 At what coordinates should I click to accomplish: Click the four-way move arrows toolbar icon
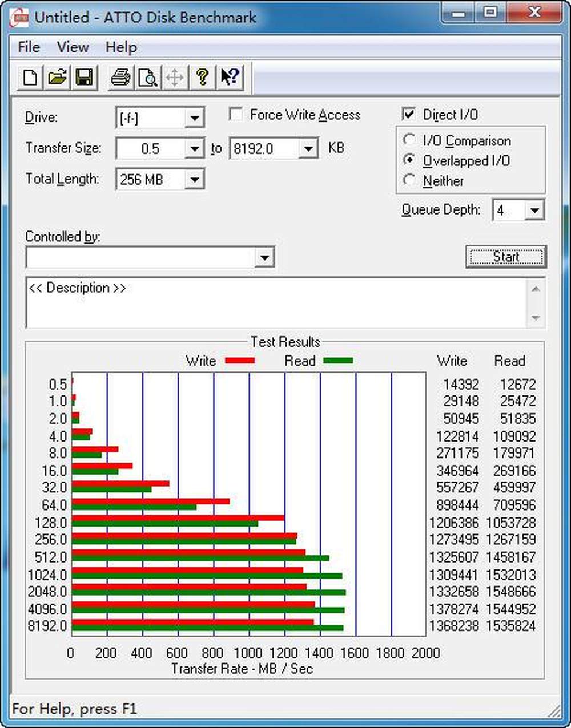pyautogui.click(x=175, y=77)
